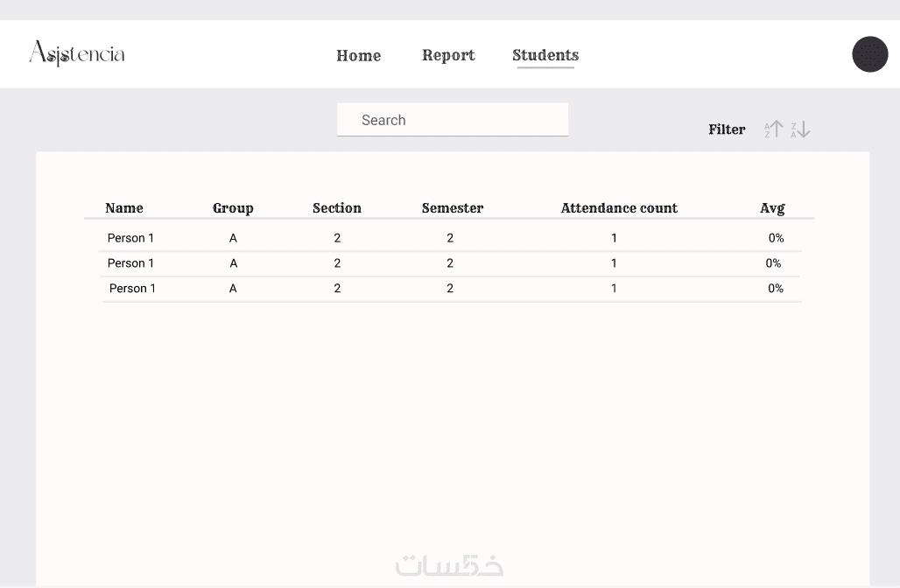
Task: Click the Group column header
Action: pos(233,208)
